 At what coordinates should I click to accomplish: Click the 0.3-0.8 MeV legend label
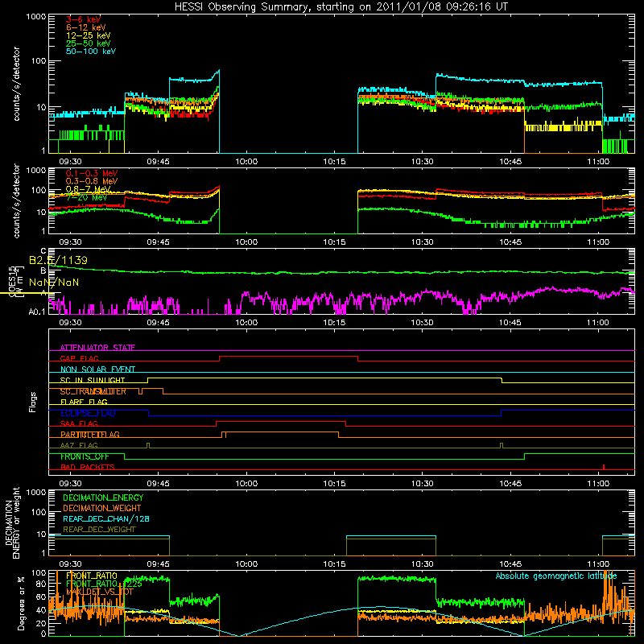tap(92, 181)
